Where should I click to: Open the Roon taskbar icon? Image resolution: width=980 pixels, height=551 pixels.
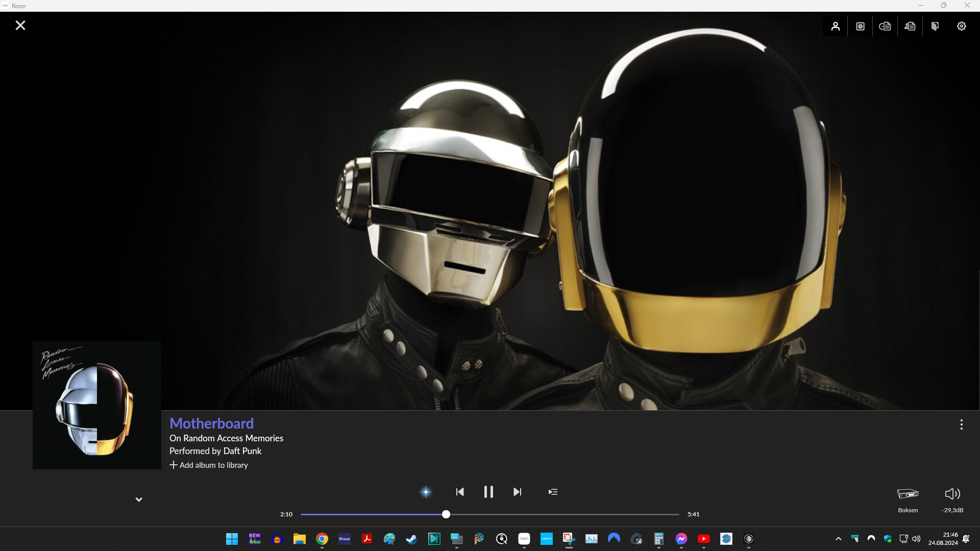pyautogui.click(x=524, y=539)
